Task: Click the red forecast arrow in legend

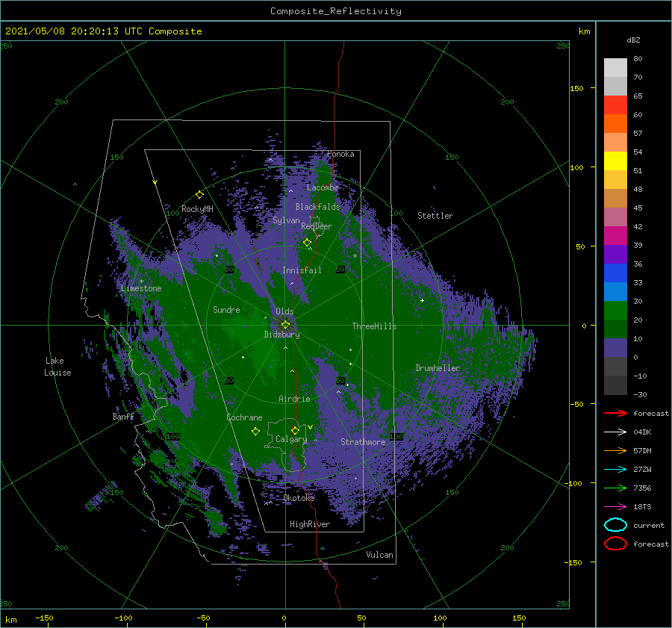Action: 615,413
